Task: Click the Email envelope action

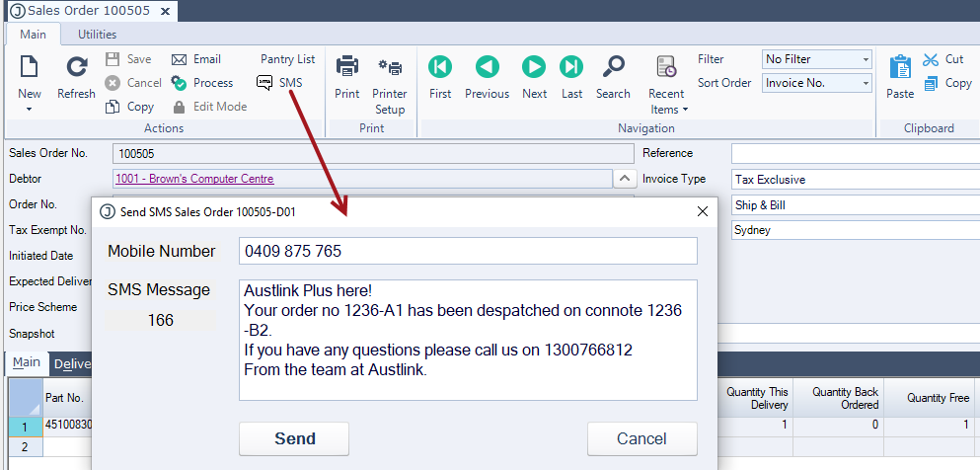Action: [196, 59]
